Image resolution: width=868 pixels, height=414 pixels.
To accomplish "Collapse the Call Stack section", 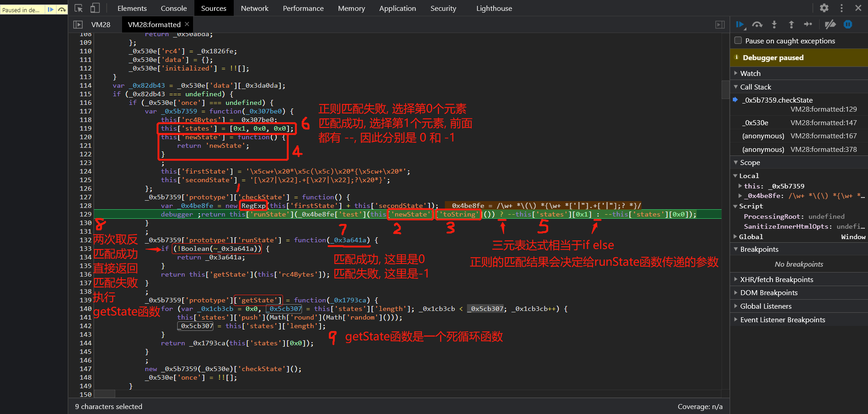I will (736, 87).
